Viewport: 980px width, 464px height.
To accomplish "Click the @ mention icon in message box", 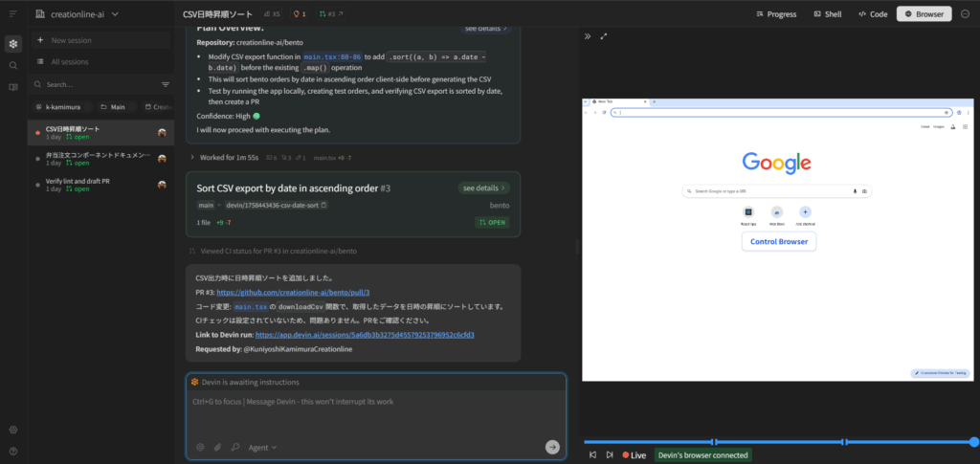I will pyautogui.click(x=200, y=447).
